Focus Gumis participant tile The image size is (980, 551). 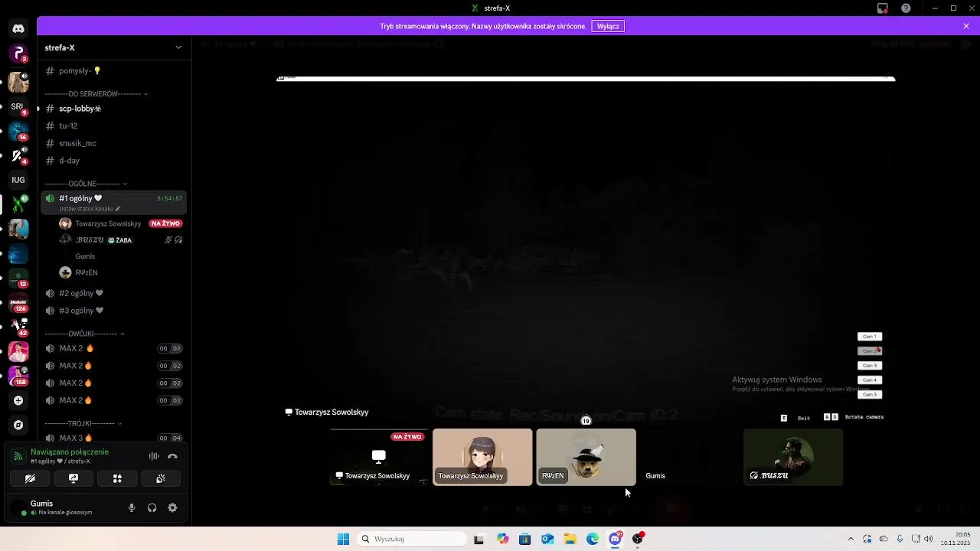pos(689,457)
